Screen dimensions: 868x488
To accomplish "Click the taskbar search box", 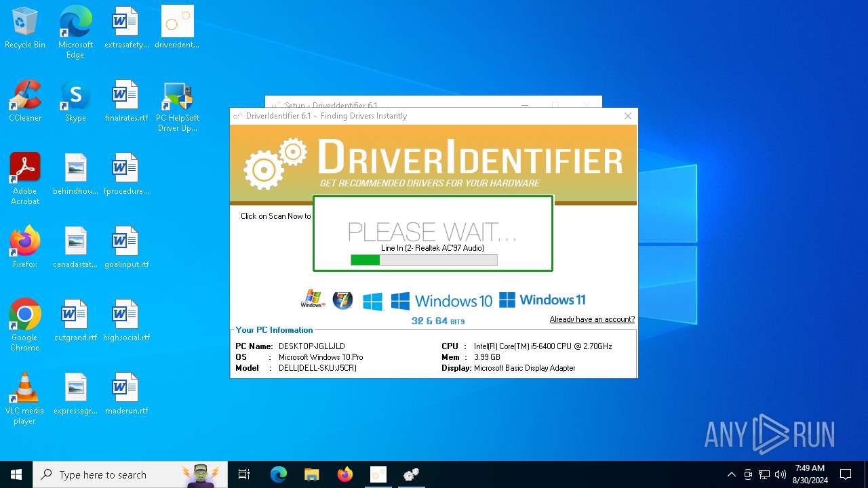I will (130, 474).
